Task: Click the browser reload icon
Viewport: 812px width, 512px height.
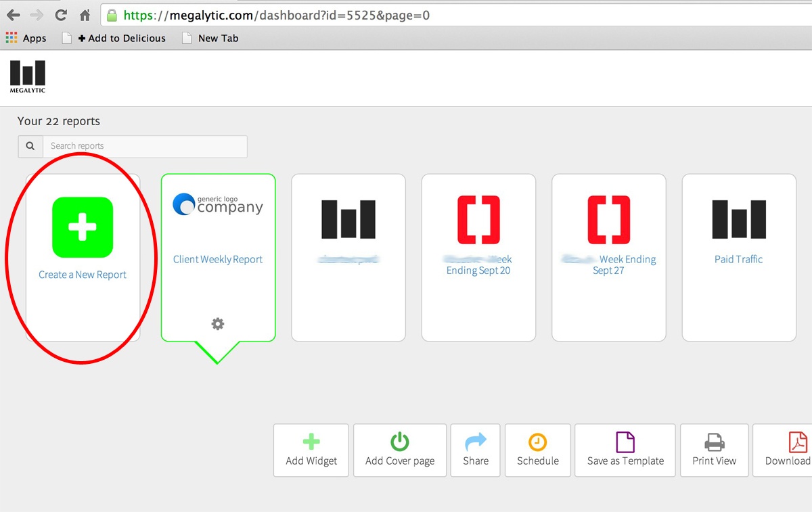Action: coord(60,14)
